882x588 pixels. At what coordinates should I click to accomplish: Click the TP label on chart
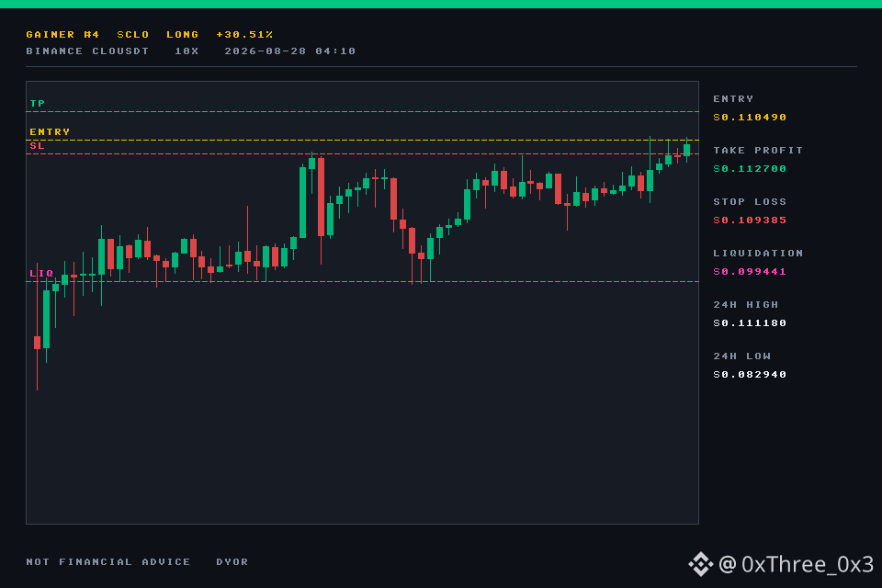point(37,104)
